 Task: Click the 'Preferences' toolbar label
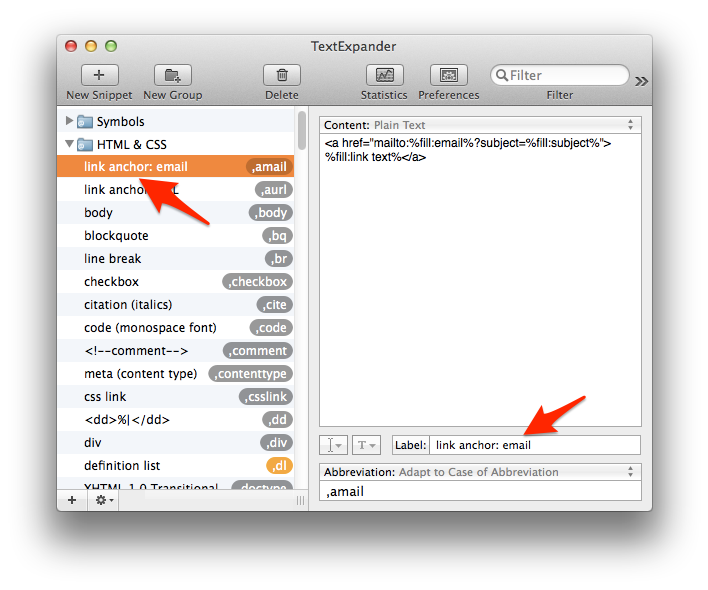449,95
